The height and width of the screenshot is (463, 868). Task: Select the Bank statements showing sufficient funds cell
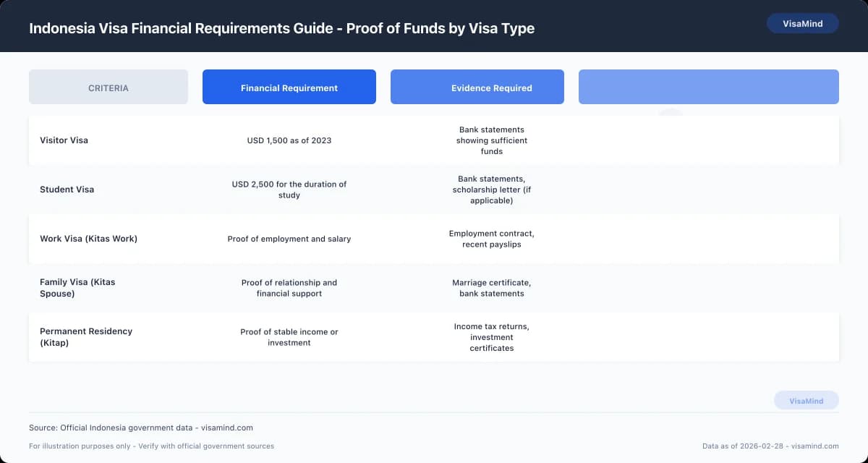point(491,140)
